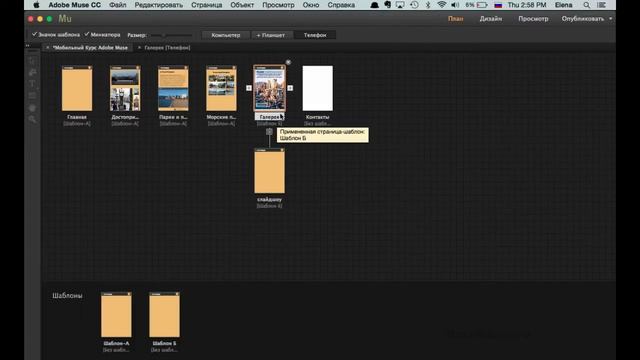
Task: Select the Text tool in the left toolbar
Action: pyautogui.click(x=32, y=84)
